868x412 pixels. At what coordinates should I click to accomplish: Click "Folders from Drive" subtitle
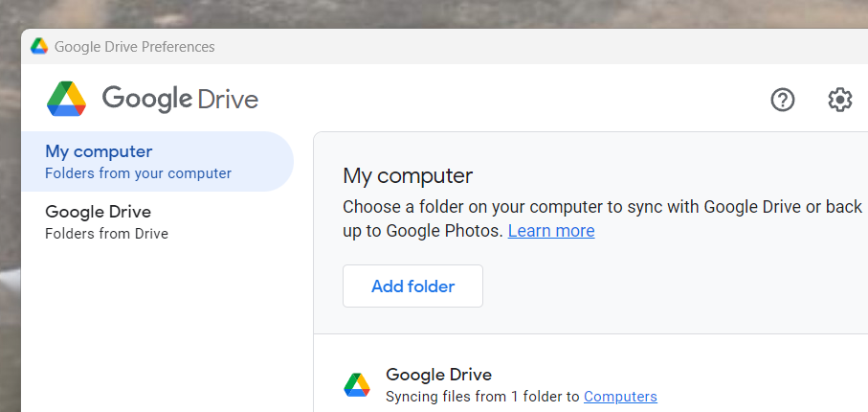click(107, 234)
